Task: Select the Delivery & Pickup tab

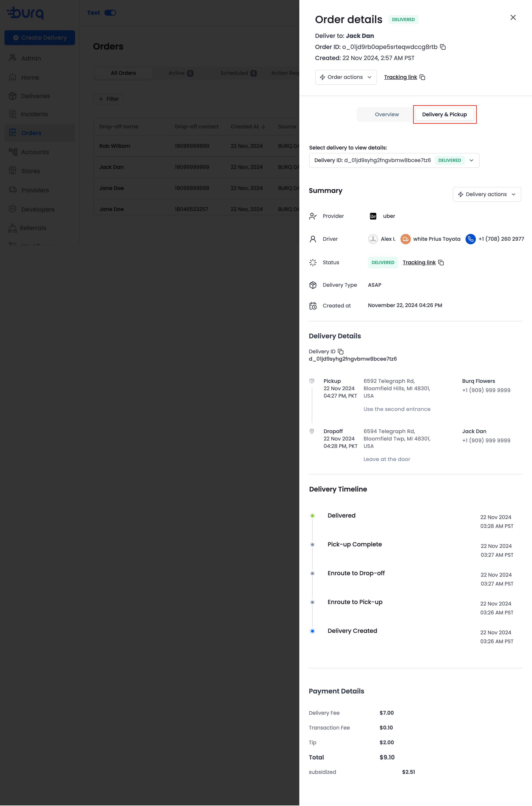Action: pos(444,115)
